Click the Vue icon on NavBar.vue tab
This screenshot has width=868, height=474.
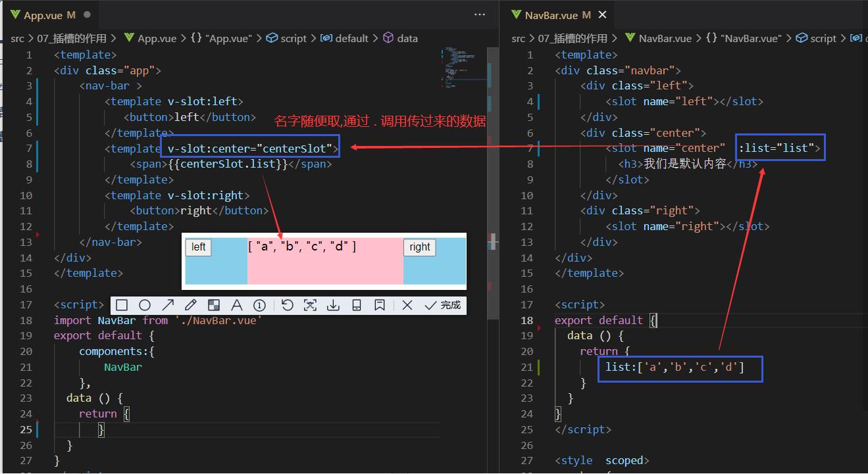click(515, 15)
